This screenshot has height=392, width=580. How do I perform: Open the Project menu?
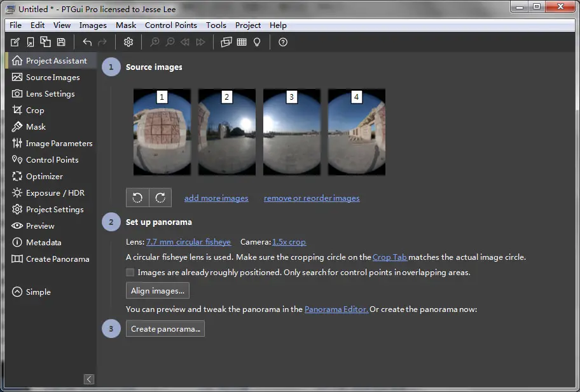click(247, 25)
